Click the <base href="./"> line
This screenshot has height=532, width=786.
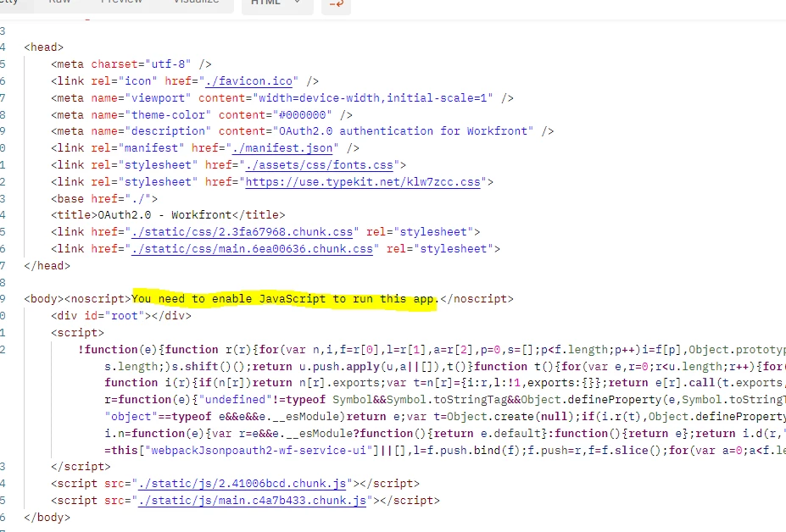104,199
